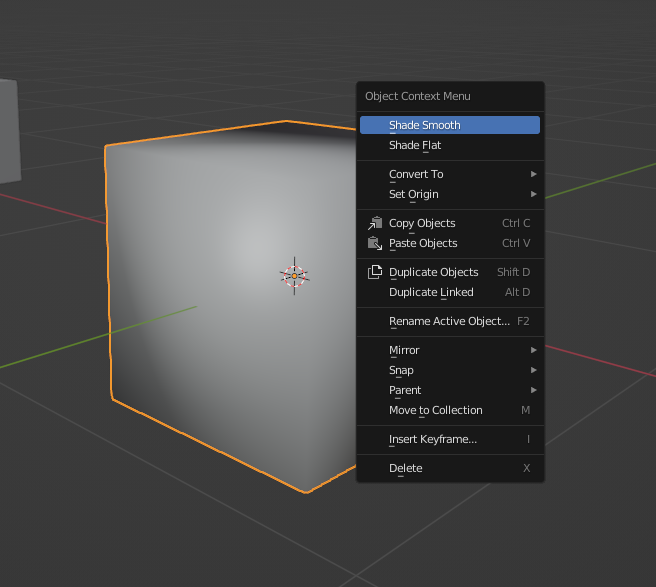The image size is (656, 587).
Task: Choose Duplicate Objects entry
Action: click(450, 272)
